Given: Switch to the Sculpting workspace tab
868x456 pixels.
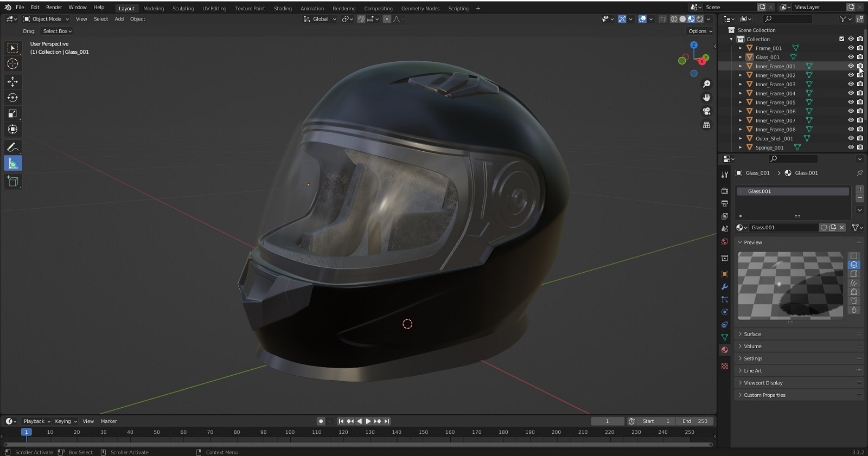Looking at the screenshot, I should click(183, 8).
